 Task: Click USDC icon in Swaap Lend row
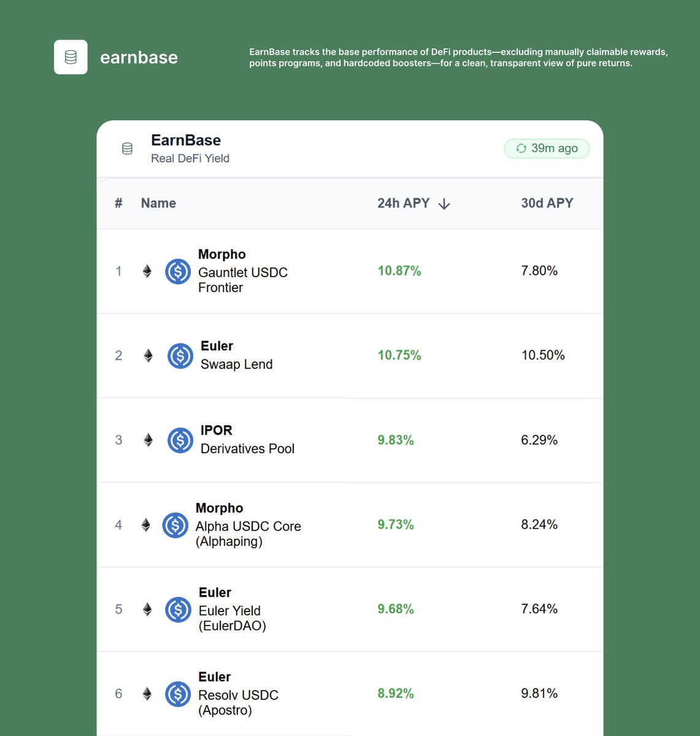pyautogui.click(x=180, y=356)
